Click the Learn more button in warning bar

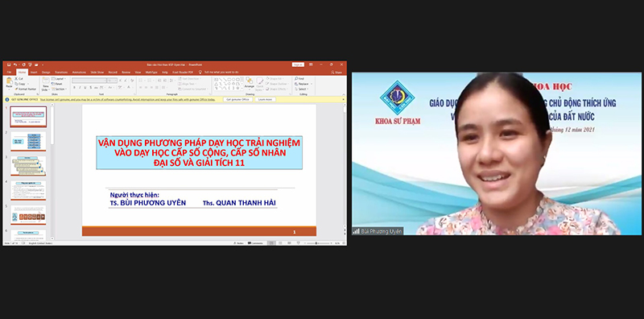(x=266, y=99)
